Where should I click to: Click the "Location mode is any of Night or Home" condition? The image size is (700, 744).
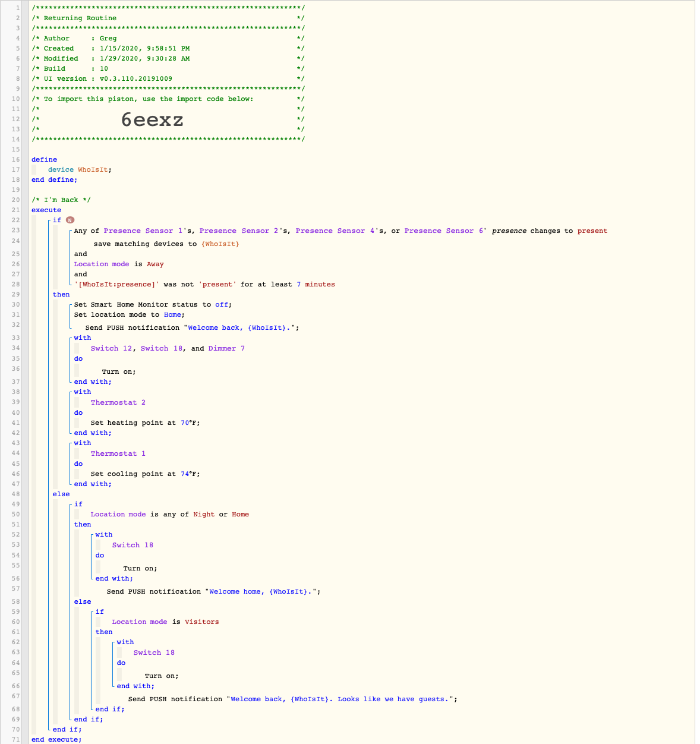pos(170,514)
